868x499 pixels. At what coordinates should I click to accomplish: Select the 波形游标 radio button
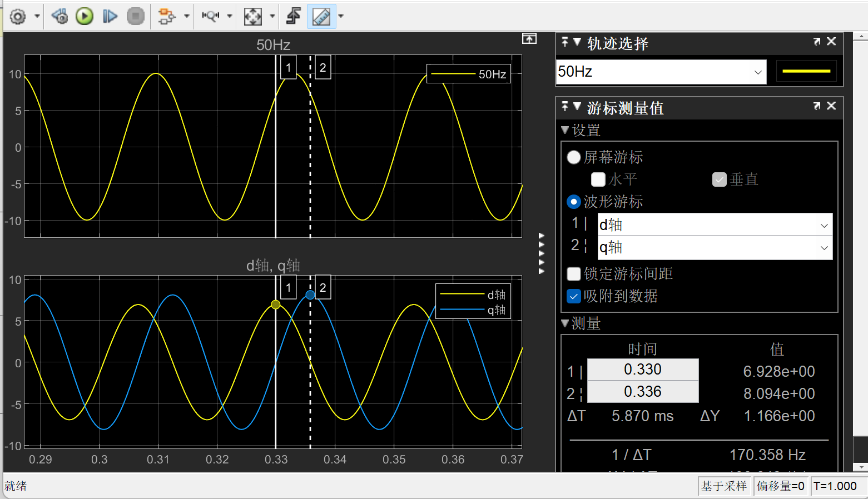(x=574, y=202)
